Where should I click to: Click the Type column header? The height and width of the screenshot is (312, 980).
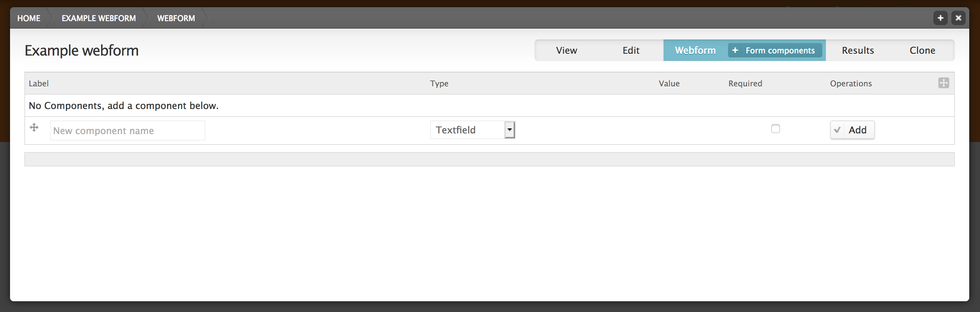(439, 83)
